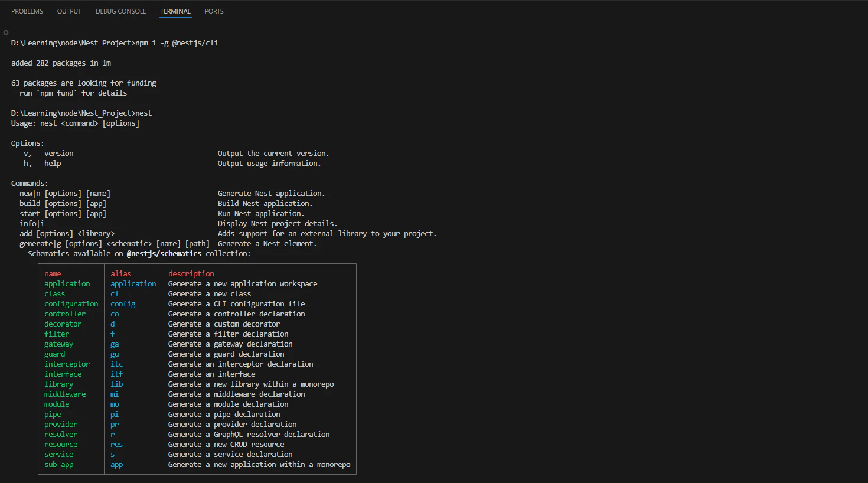Select the resource schematic entry

[61, 444]
